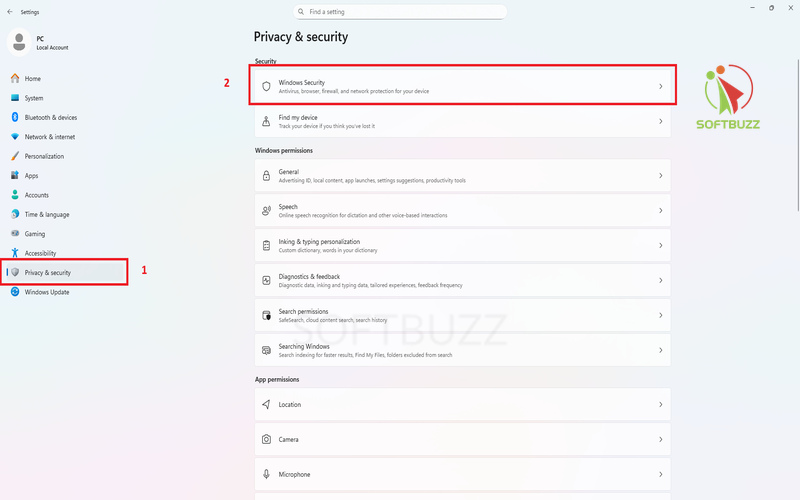This screenshot has width=800, height=500.
Task: Click the Microphone permission icon
Action: (266, 474)
